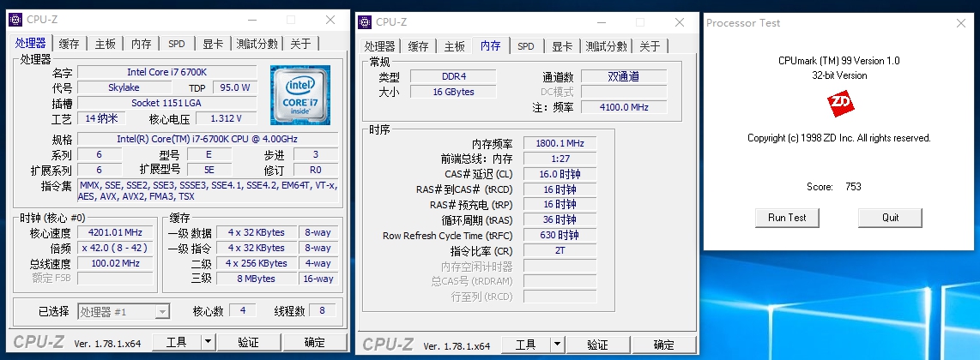980x360 pixels.
Task: Click the name field Intel Core i7 6700K
Action: click(166, 72)
